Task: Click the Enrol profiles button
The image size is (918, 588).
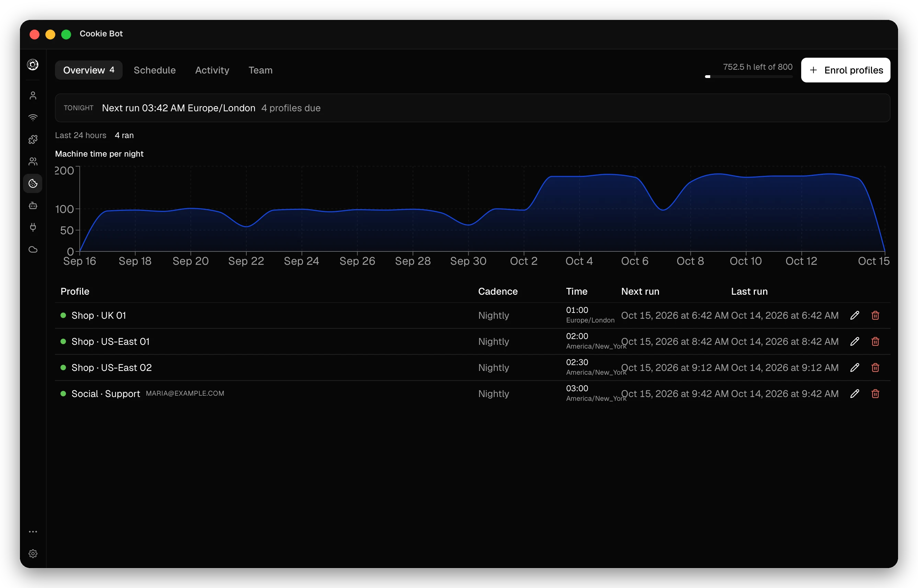Action: click(x=846, y=70)
